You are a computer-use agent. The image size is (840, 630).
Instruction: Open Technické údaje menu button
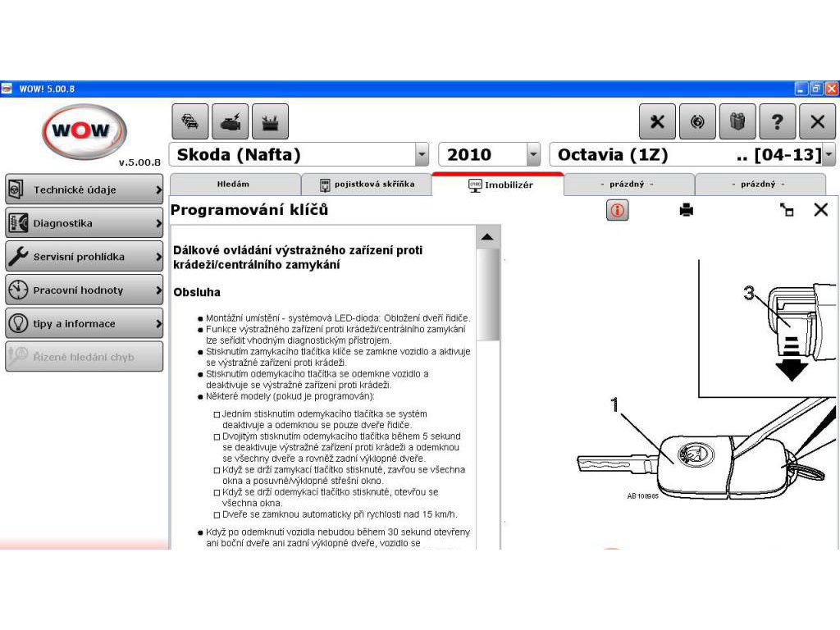84,189
